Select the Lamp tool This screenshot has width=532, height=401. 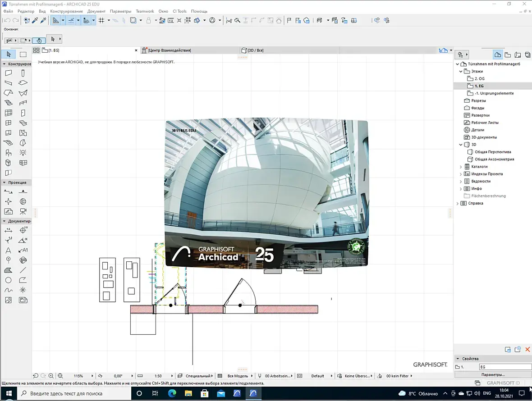[23, 153]
